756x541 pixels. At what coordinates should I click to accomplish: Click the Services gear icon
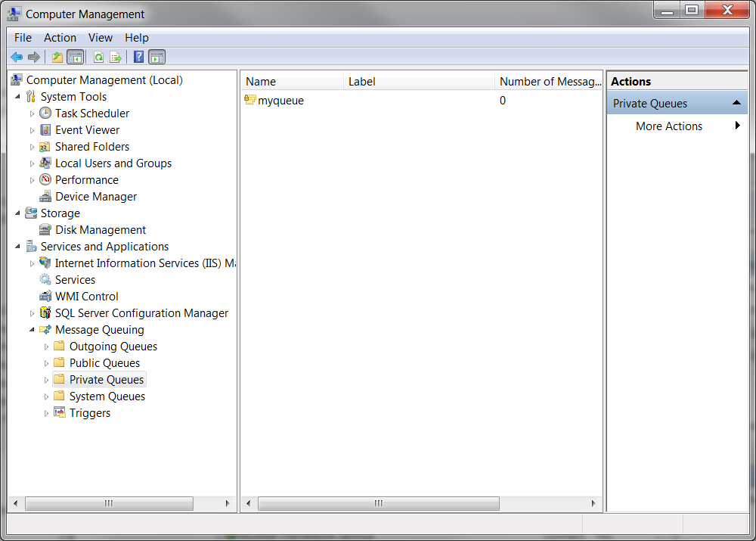(x=45, y=279)
